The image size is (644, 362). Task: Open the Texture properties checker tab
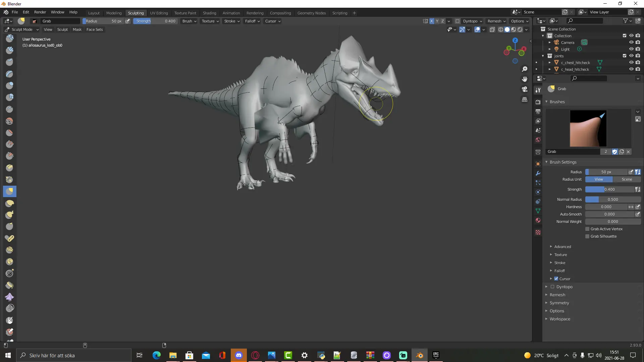538,232
